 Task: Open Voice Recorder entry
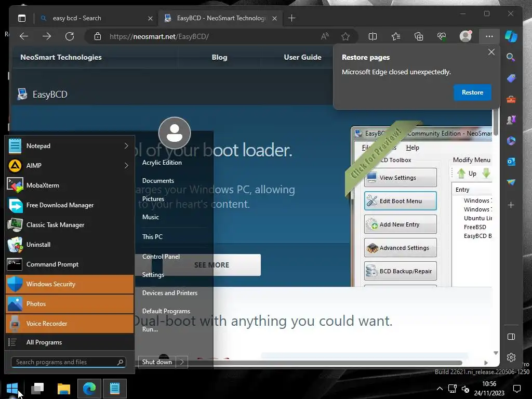coord(70,323)
